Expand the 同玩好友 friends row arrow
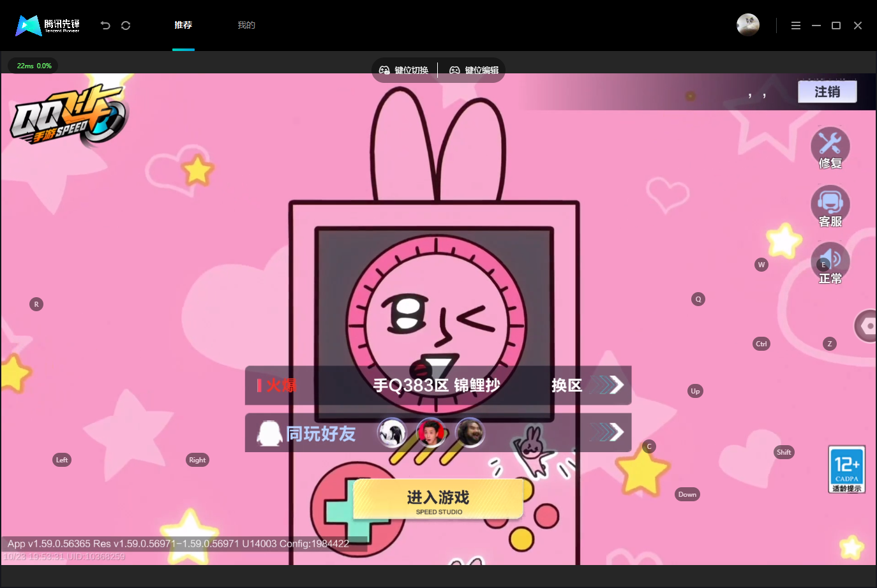 point(606,432)
